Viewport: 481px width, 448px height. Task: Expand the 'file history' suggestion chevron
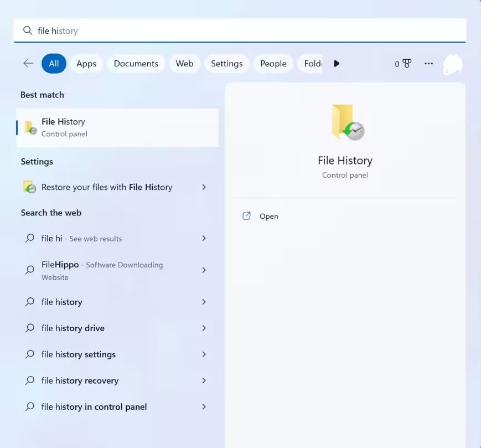[x=204, y=302]
